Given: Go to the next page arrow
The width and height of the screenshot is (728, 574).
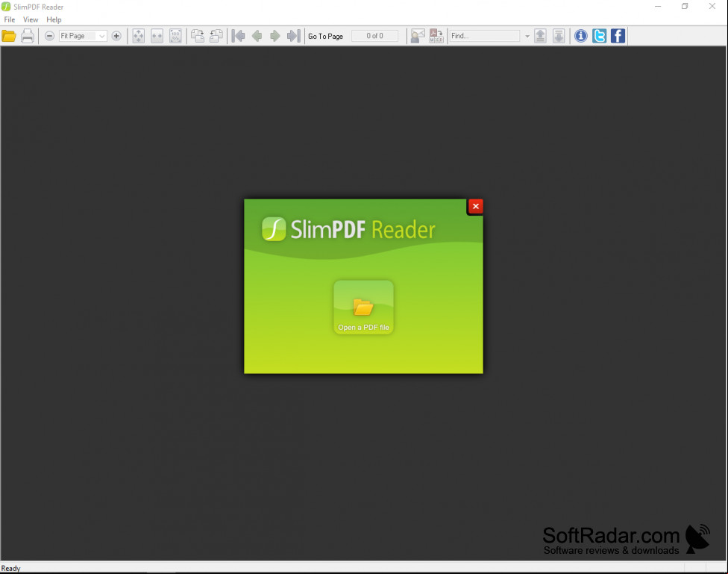Looking at the screenshot, I should pos(274,36).
